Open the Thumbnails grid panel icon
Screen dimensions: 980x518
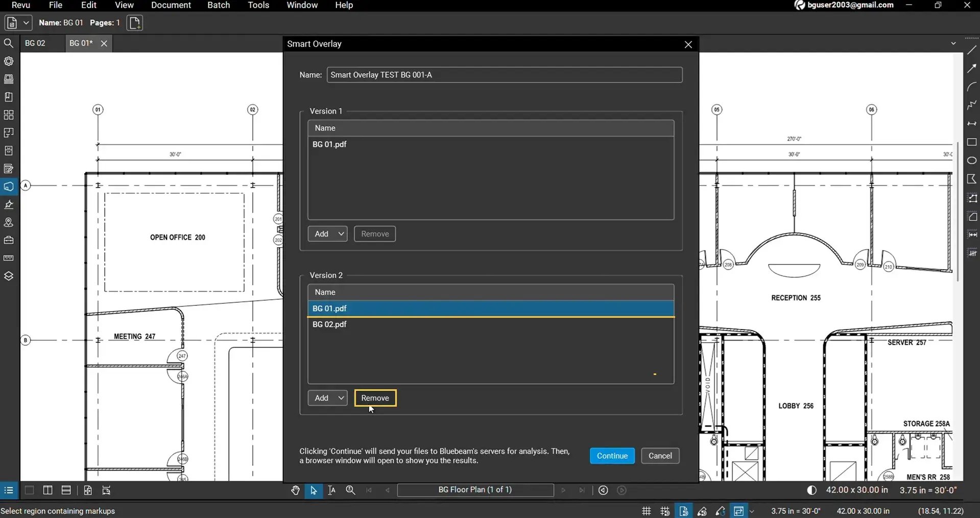pos(9,115)
